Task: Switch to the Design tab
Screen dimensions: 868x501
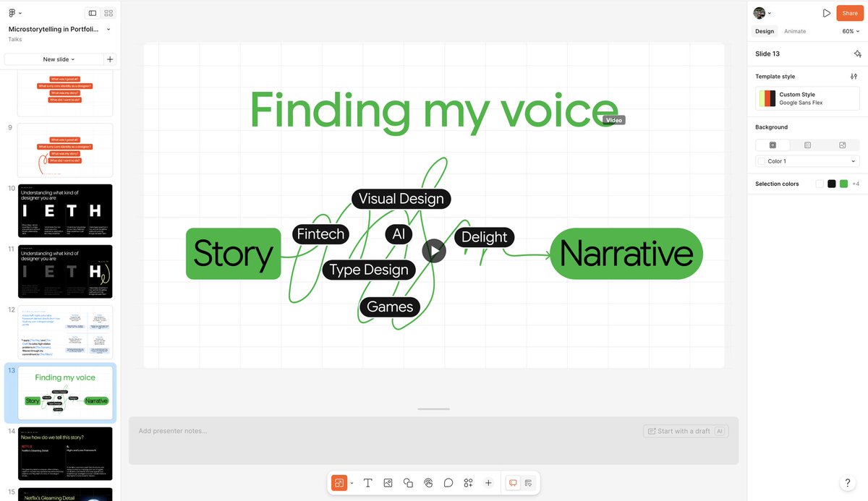Action: 765,31
